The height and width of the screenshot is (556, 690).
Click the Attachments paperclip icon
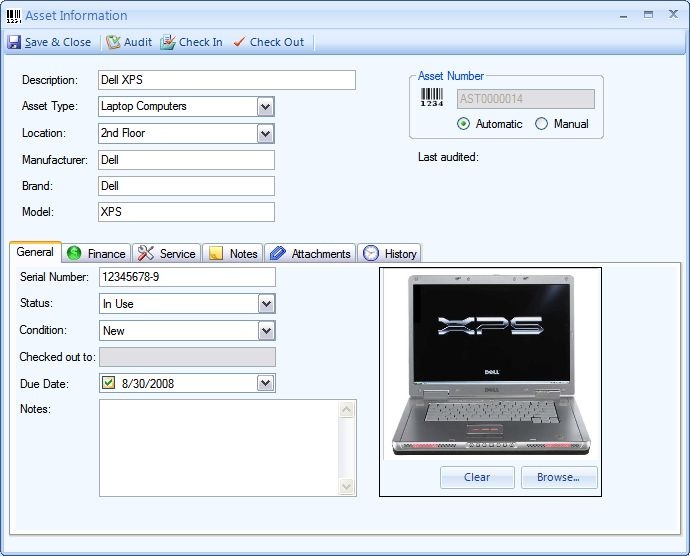pyautogui.click(x=278, y=253)
